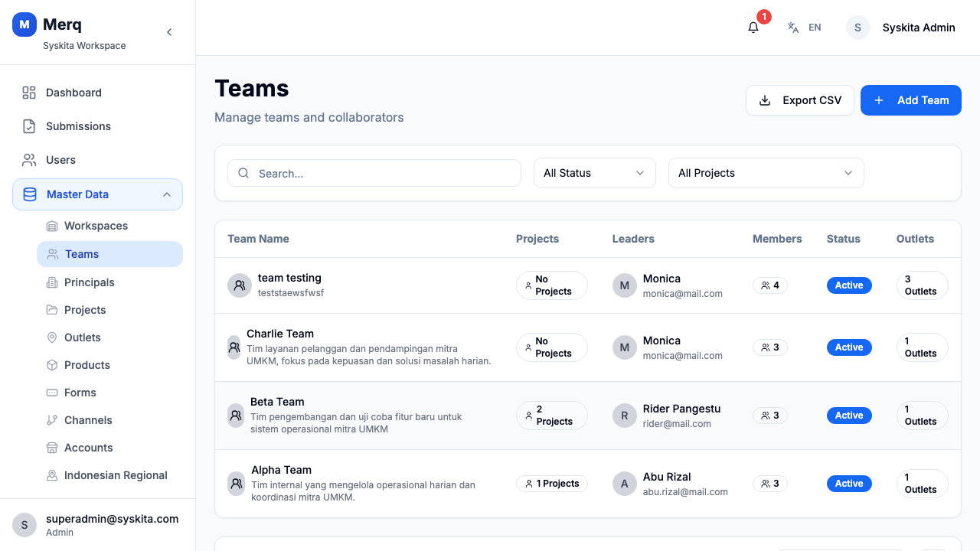
Task: Click the 4 members badge
Action: (x=770, y=285)
